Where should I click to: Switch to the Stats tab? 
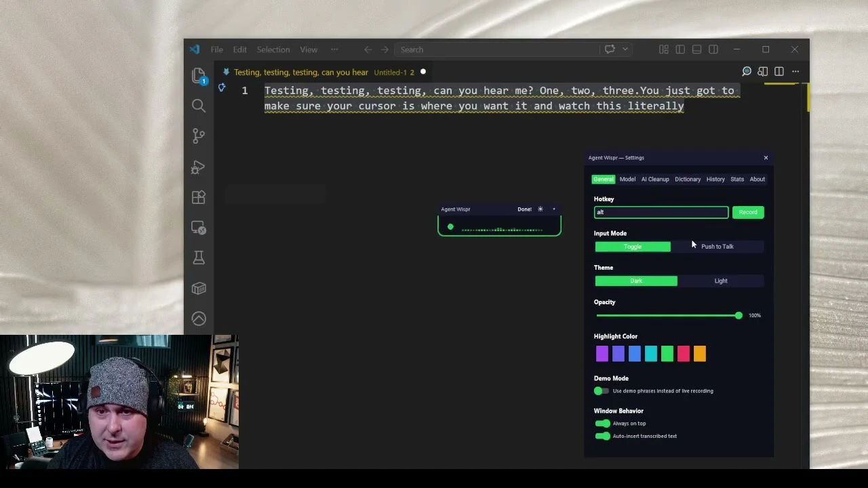click(737, 180)
